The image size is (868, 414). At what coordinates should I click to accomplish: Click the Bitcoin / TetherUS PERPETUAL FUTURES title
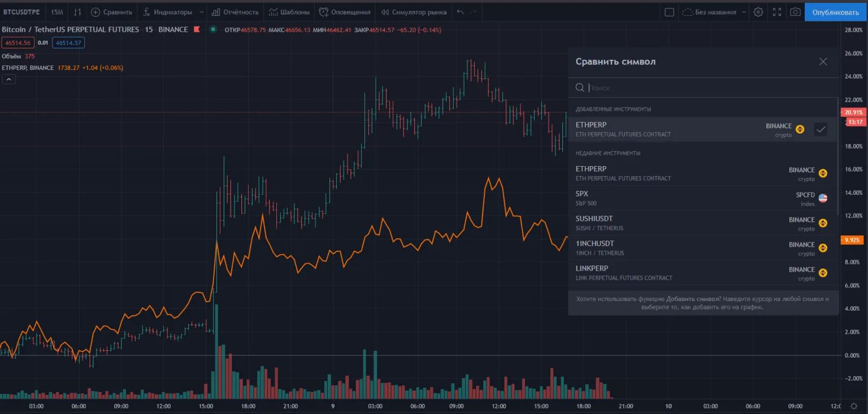(71, 29)
